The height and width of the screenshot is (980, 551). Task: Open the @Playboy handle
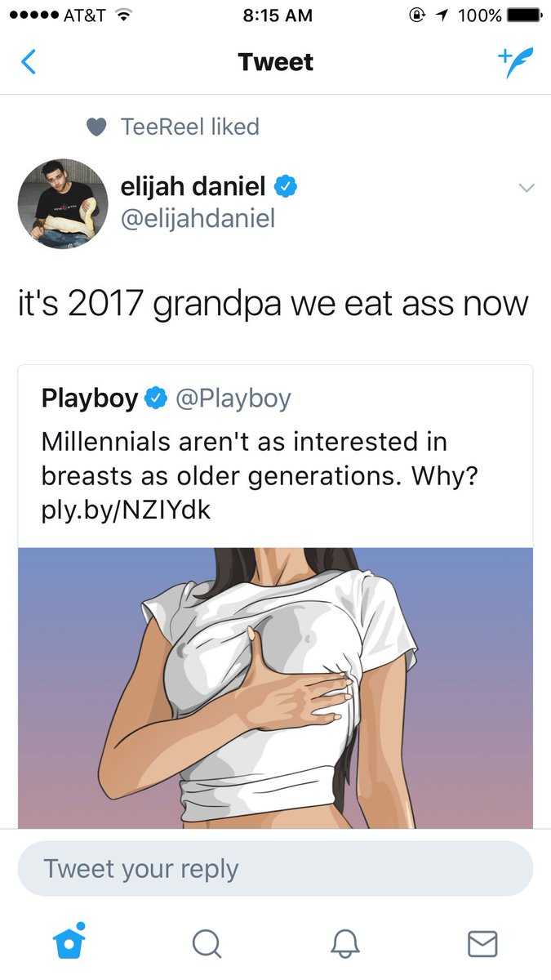[x=232, y=399]
